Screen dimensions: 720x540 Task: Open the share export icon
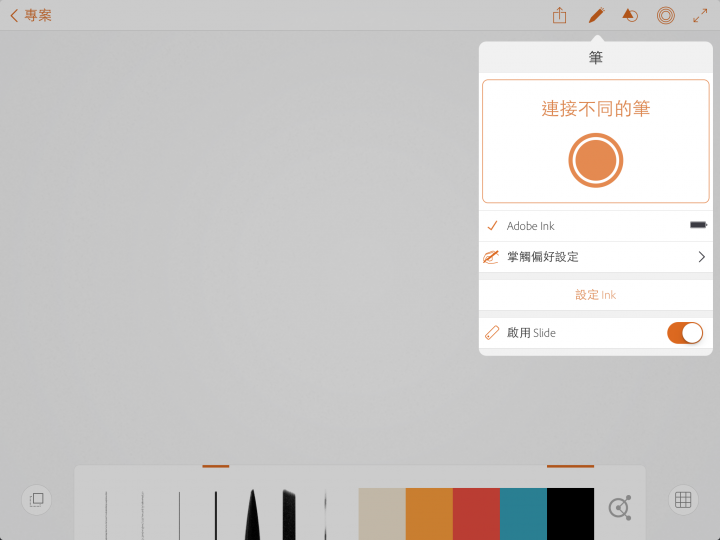pyautogui.click(x=559, y=16)
